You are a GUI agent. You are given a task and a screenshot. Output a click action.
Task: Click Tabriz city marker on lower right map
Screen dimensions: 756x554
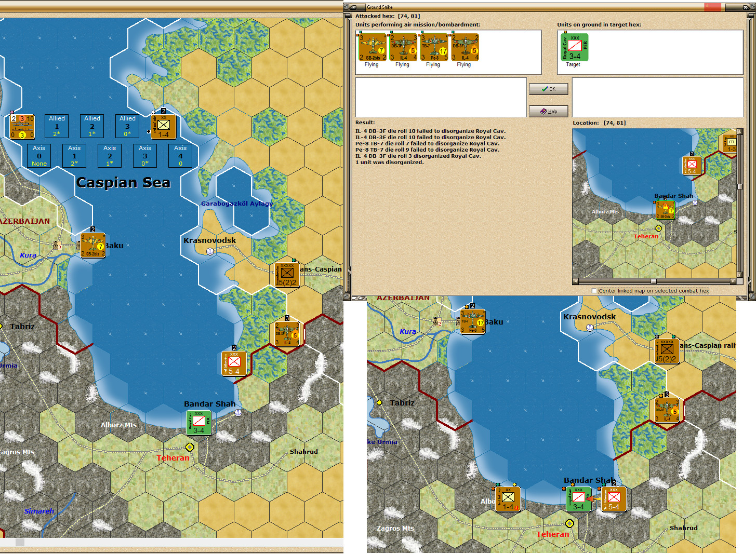coord(379,402)
